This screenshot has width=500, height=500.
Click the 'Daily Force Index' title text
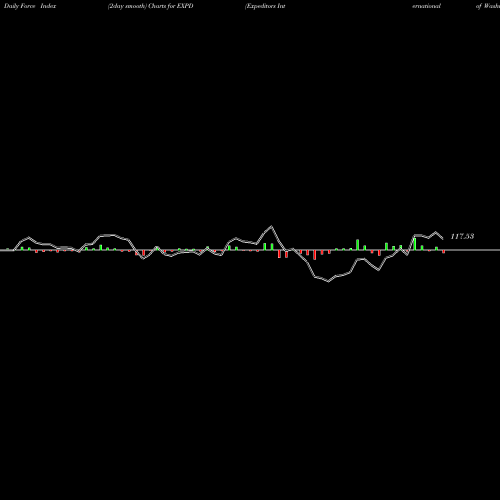30,6
